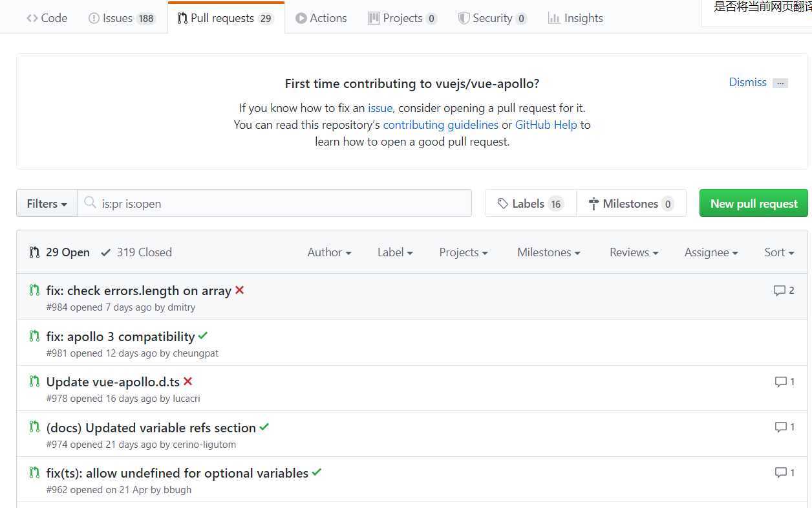Open the Issues tab
812x508 pixels.
tap(122, 18)
